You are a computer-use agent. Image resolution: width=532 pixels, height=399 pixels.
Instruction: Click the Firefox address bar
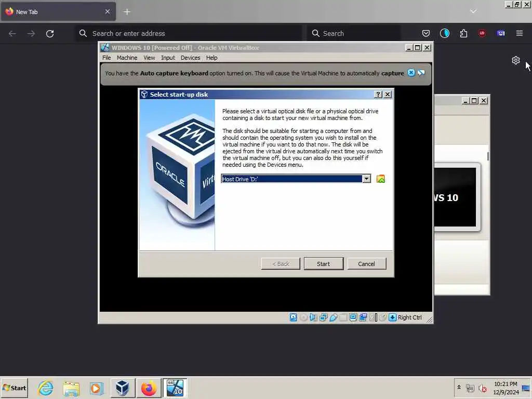189,33
